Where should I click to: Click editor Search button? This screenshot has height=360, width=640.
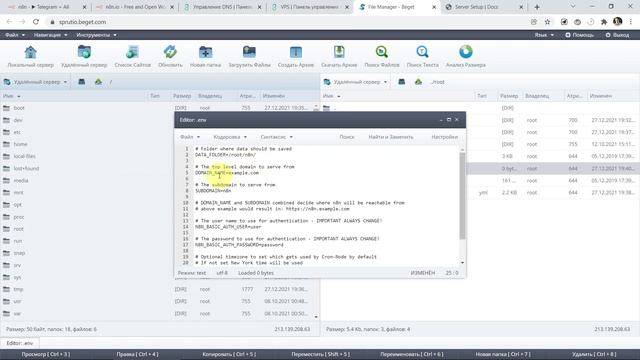(347, 137)
